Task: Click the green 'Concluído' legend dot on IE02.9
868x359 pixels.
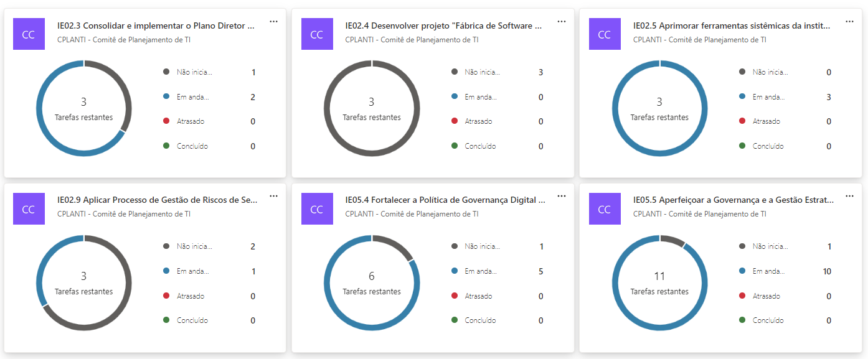Action: (166, 320)
